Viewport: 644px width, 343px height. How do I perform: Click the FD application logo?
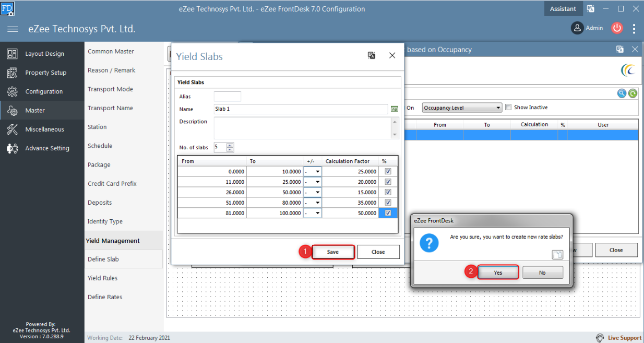coord(8,8)
